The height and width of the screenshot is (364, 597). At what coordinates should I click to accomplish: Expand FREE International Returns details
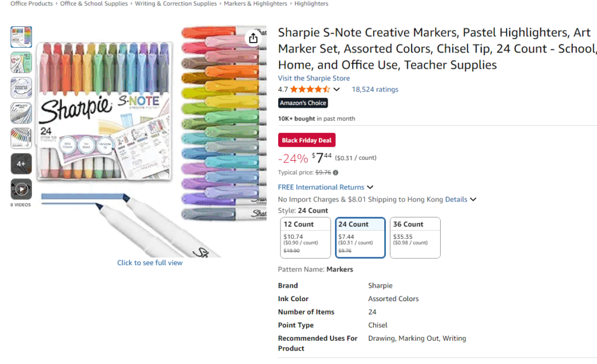click(x=369, y=188)
